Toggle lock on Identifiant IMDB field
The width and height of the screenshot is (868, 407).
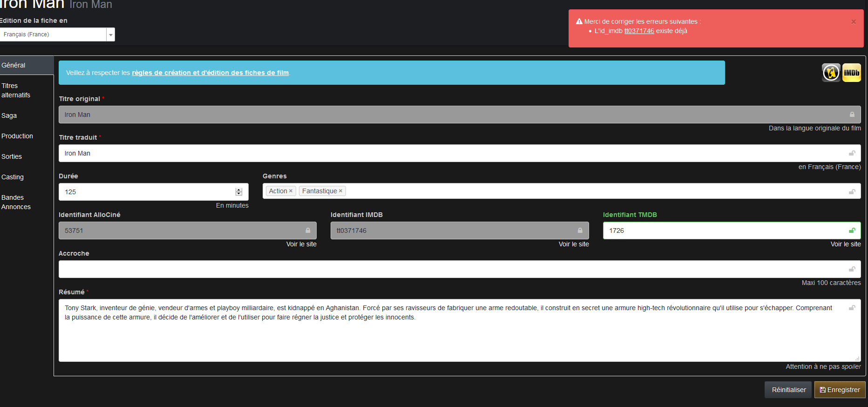[x=580, y=231]
